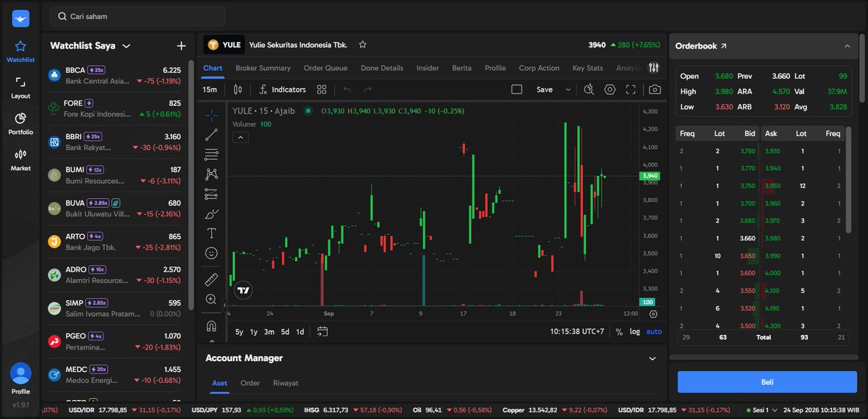Select the trend line drawing tool

click(211, 135)
